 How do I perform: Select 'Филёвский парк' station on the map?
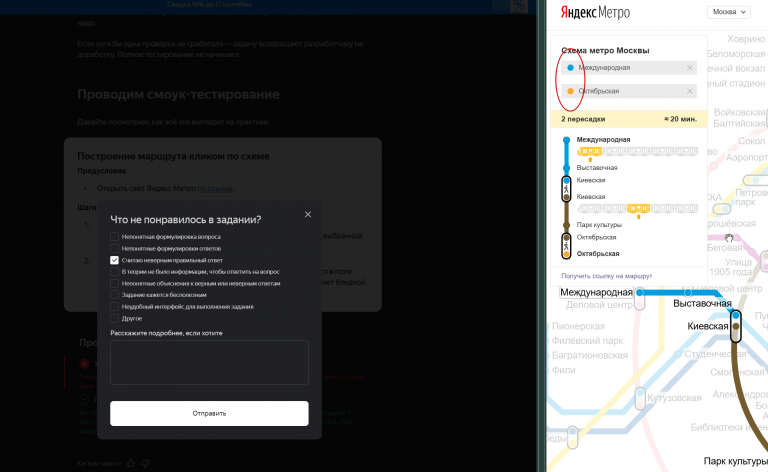pyautogui.click(x=587, y=341)
